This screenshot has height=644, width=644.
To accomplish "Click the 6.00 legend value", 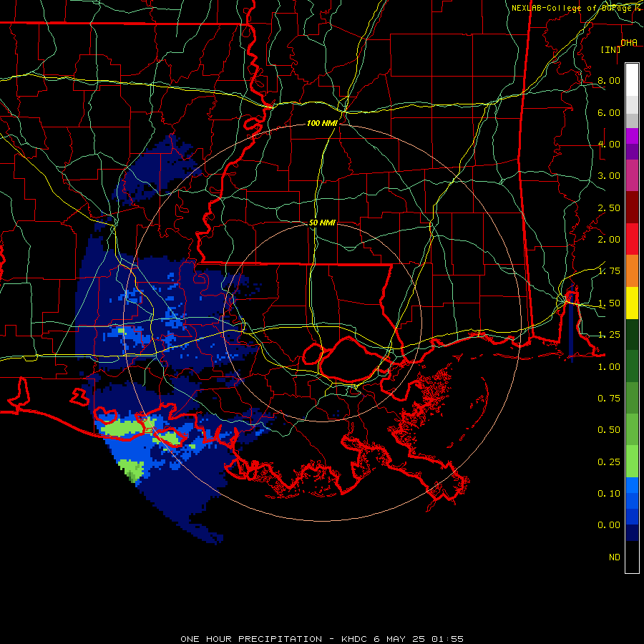I will tap(609, 112).
